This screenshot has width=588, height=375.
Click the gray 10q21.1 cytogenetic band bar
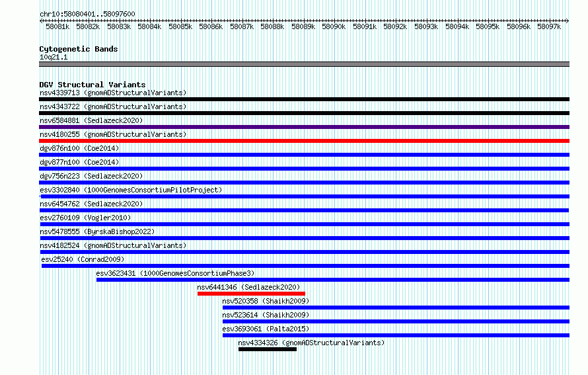pos(304,64)
